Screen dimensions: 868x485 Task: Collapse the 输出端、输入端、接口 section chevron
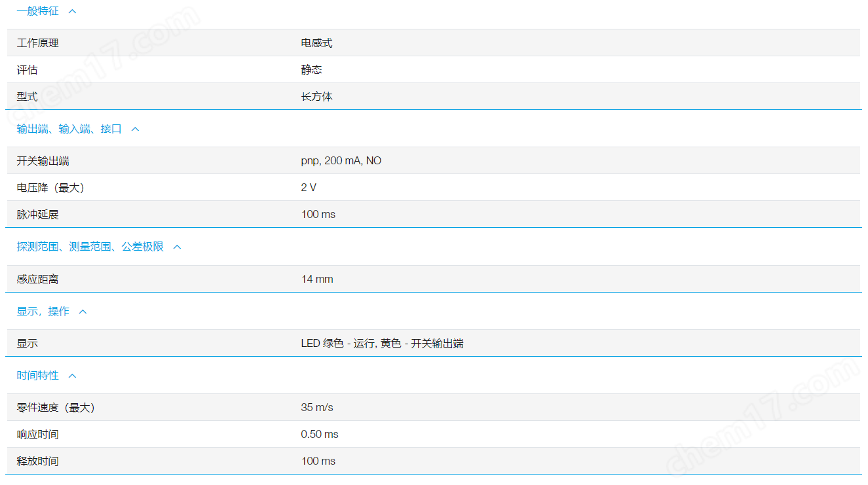click(136, 129)
